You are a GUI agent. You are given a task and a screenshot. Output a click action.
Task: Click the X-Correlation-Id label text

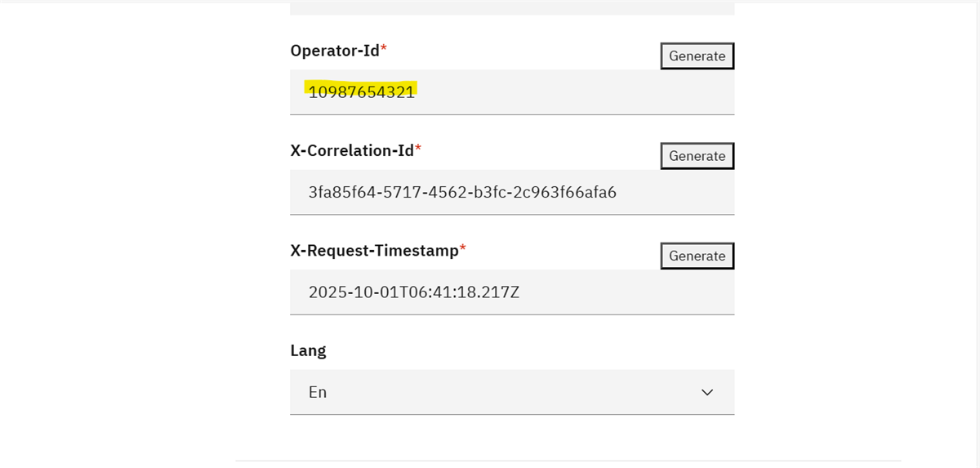click(352, 150)
